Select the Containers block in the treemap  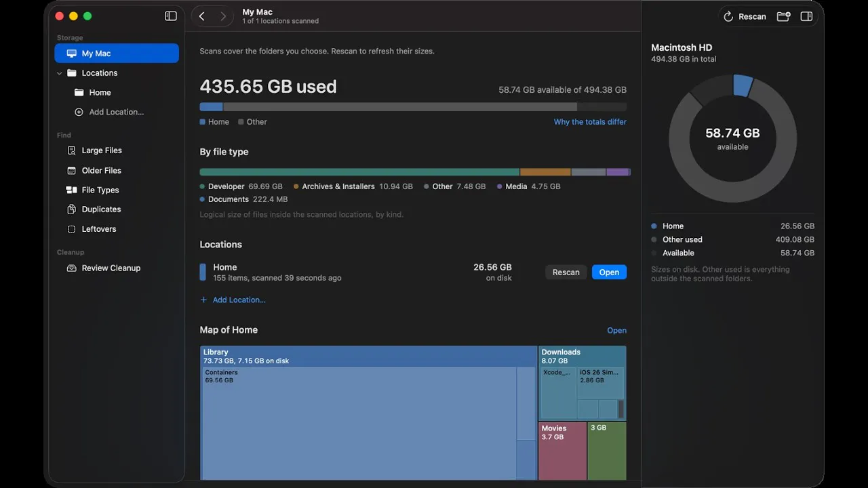tap(359, 424)
